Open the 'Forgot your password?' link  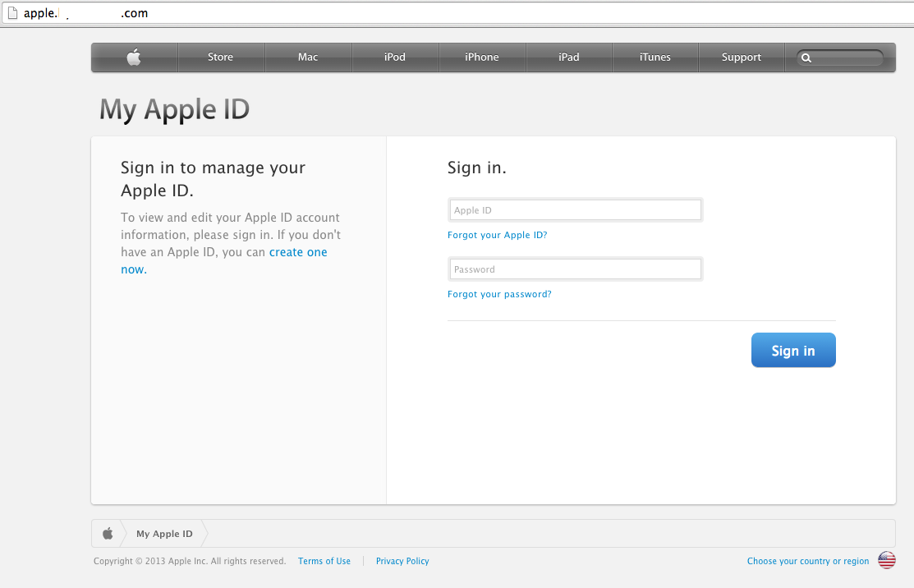coord(499,294)
